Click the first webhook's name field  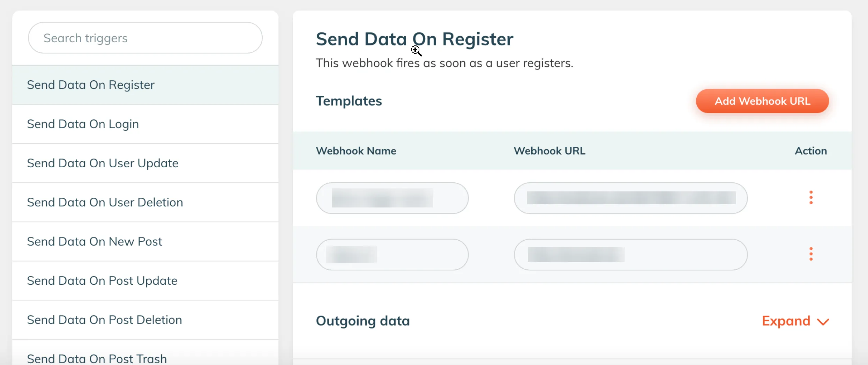pos(392,198)
